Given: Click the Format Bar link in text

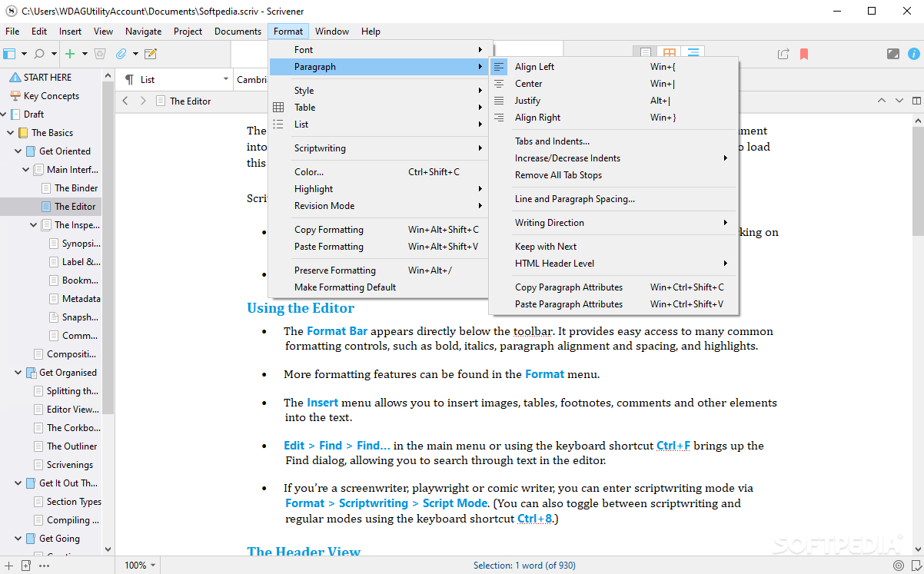Looking at the screenshot, I should pos(337,331).
